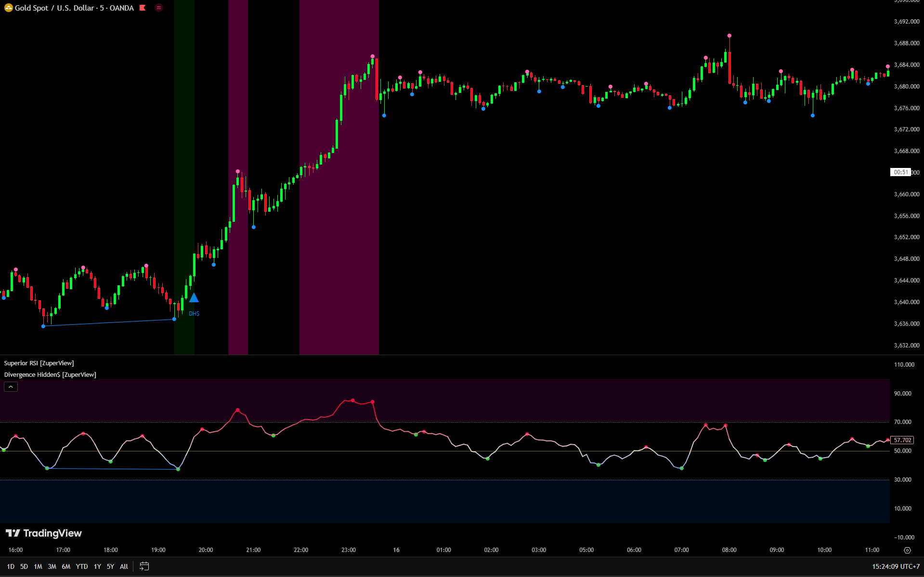Click the All range button
The width and height of the screenshot is (924, 577).
124,566
